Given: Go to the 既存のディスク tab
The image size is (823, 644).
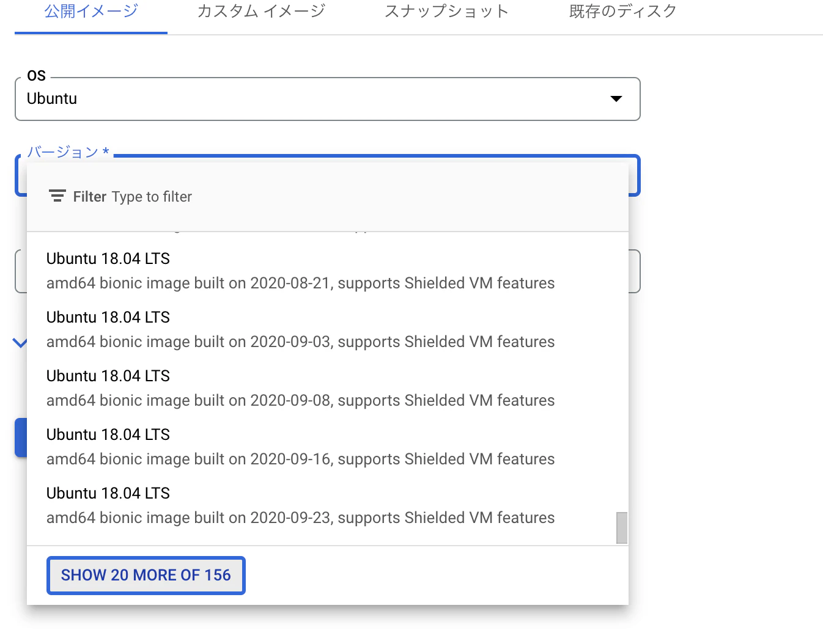Looking at the screenshot, I should point(622,12).
